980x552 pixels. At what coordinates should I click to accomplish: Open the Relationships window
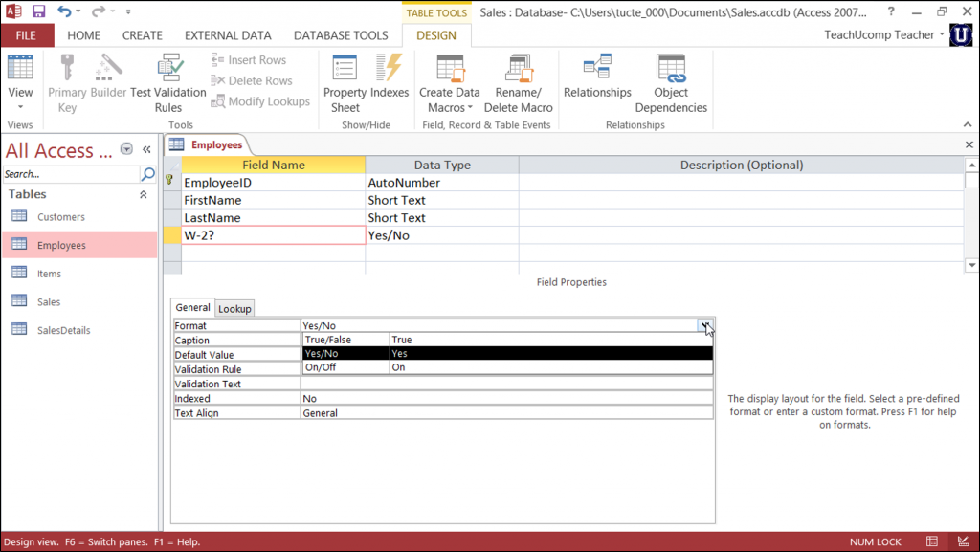point(597,77)
